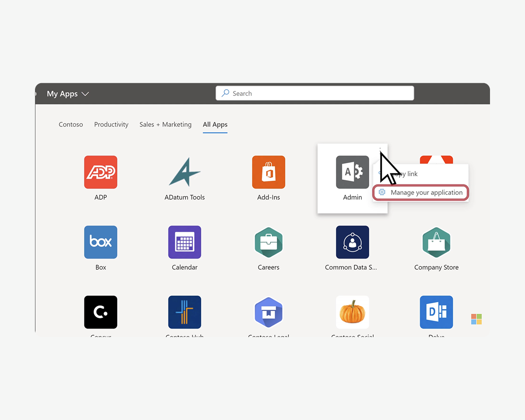The image size is (525, 420).
Task: Open the Admin app icon
Action: [x=353, y=172]
